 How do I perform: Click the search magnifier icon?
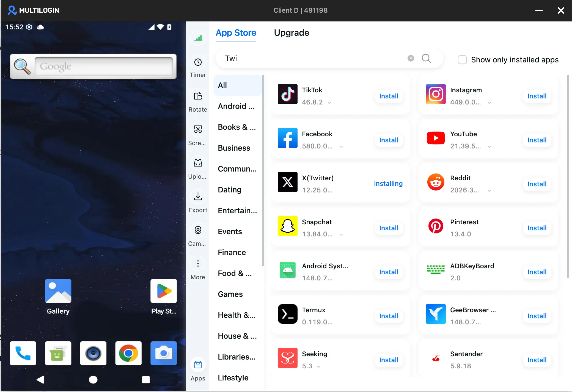tap(426, 58)
